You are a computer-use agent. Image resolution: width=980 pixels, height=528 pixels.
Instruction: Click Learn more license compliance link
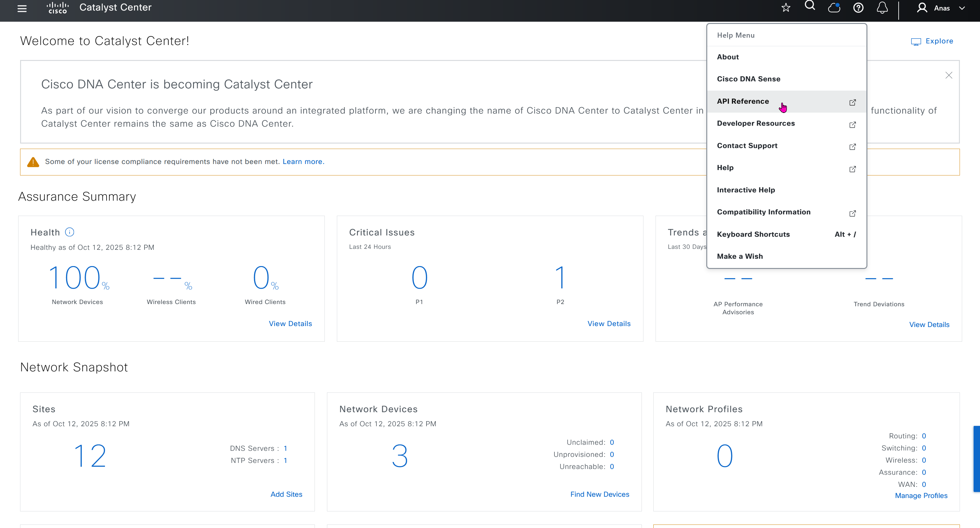click(x=303, y=162)
